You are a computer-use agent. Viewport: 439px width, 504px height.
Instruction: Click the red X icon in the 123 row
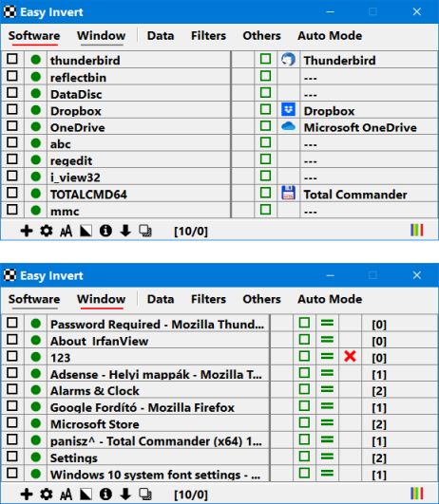350,357
